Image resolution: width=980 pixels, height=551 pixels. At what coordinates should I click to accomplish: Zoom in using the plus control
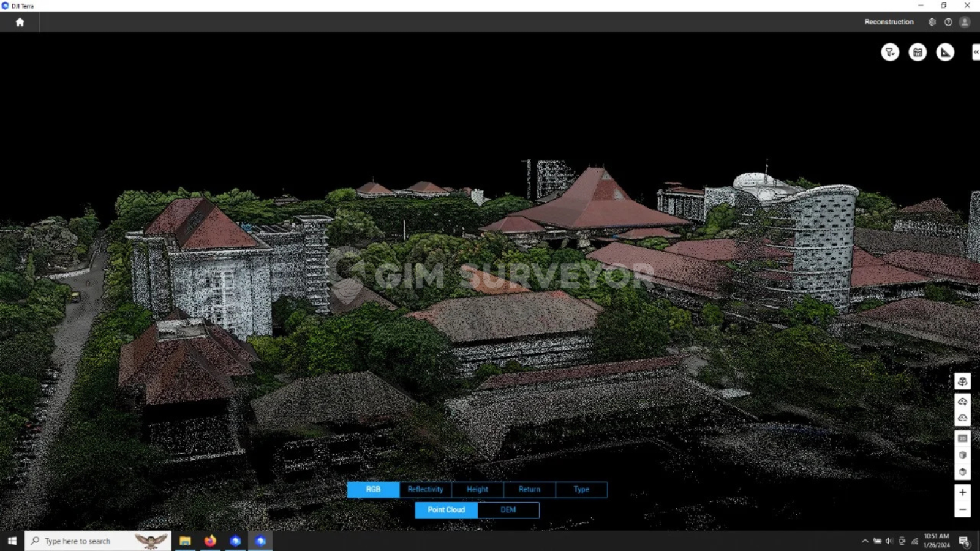pyautogui.click(x=962, y=492)
